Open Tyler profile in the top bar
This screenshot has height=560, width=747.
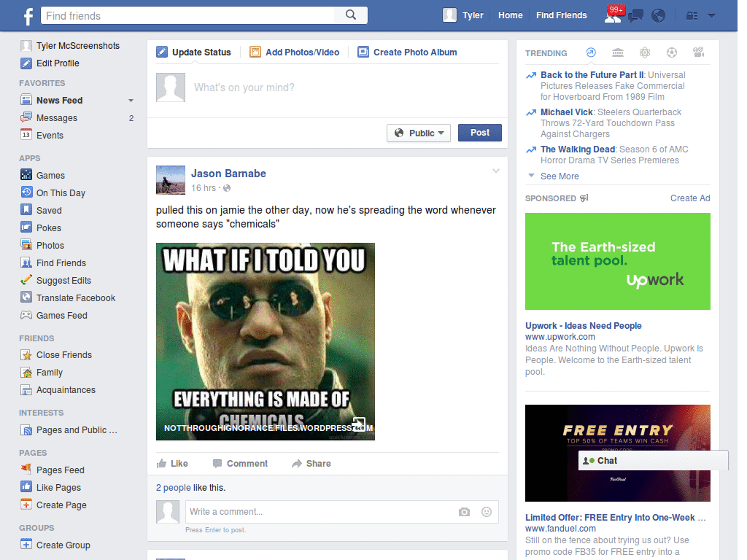pyautogui.click(x=463, y=15)
